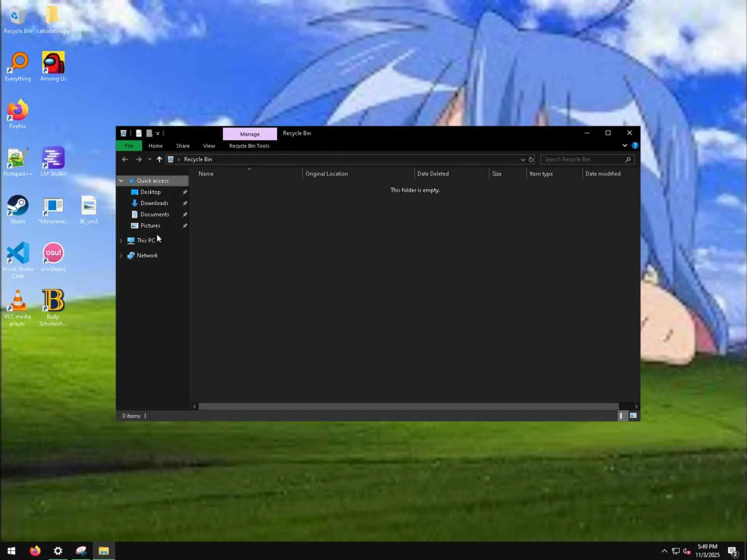Viewport: 747px width, 560px height.
Task: Open Firefox from the taskbar
Action: pyautogui.click(x=35, y=551)
